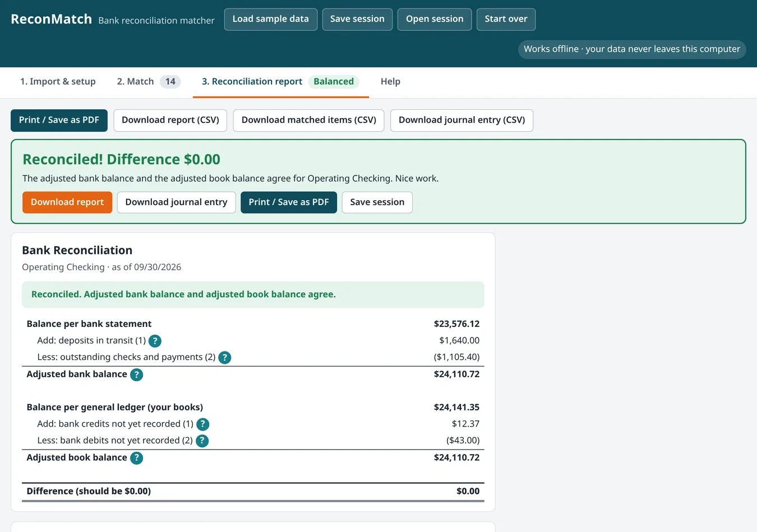Switch to the Import & setup tab
This screenshot has width=757, height=532.
coord(58,82)
